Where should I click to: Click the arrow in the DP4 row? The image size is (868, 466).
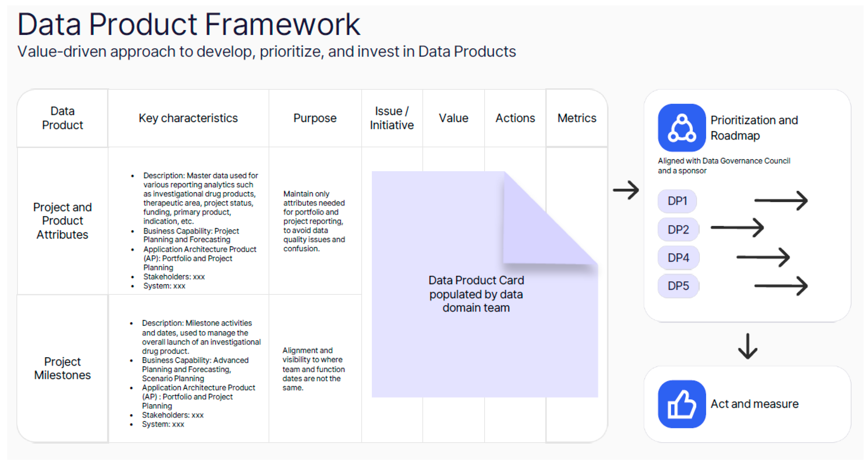[x=763, y=257]
